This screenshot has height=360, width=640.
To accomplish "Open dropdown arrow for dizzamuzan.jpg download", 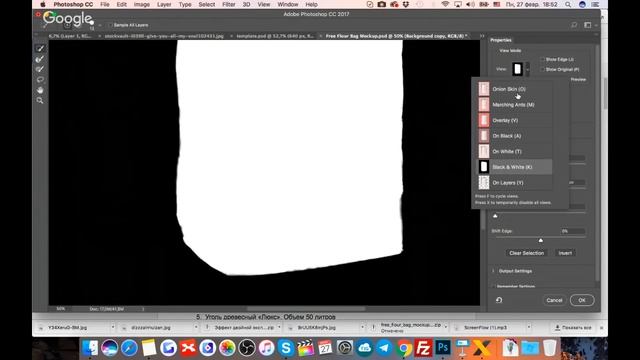I will [196, 327].
